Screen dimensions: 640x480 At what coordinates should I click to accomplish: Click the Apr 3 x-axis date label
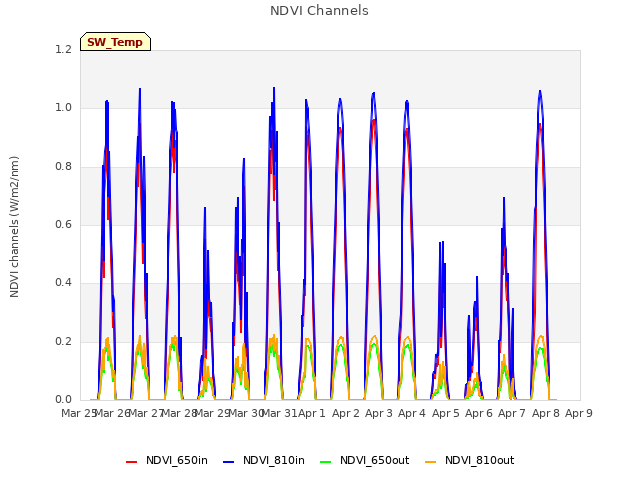coord(378,413)
